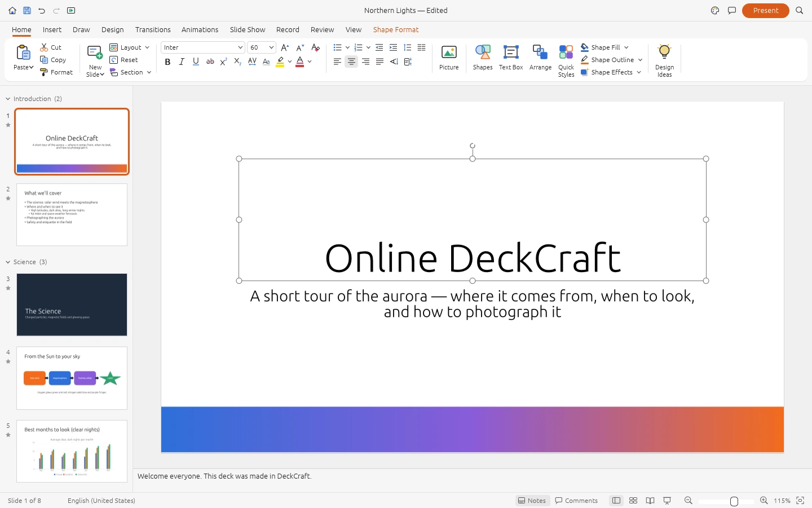This screenshot has height=508, width=812.
Task: Toggle Strikethrough formatting
Action: tap(210, 62)
